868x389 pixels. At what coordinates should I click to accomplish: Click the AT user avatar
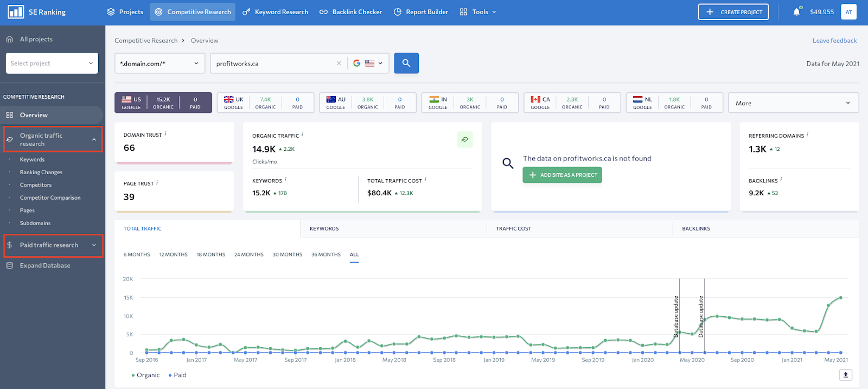848,12
